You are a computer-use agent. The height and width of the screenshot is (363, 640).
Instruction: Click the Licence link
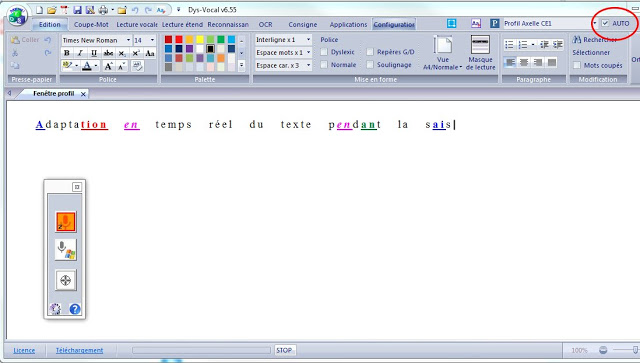click(24, 350)
